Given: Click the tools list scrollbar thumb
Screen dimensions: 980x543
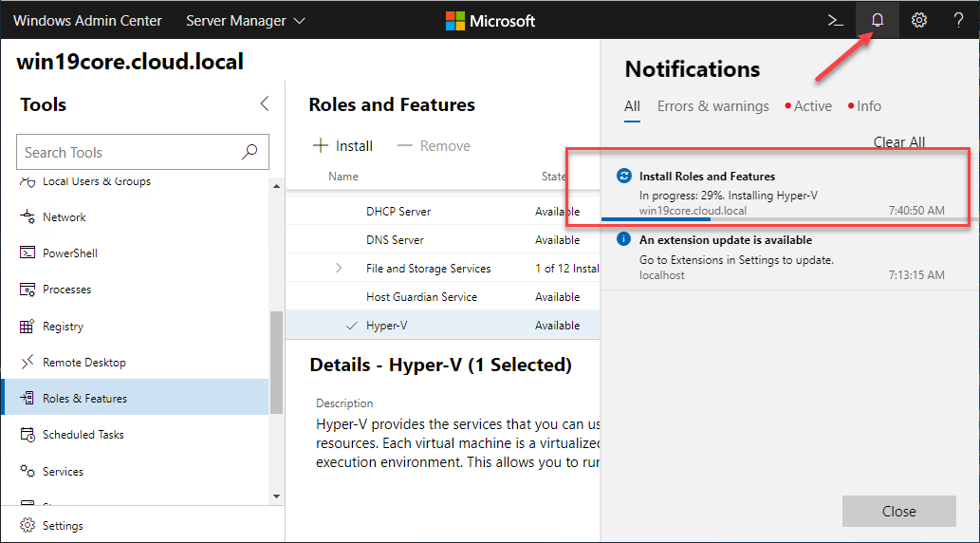Looking at the screenshot, I should [x=276, y=363].
